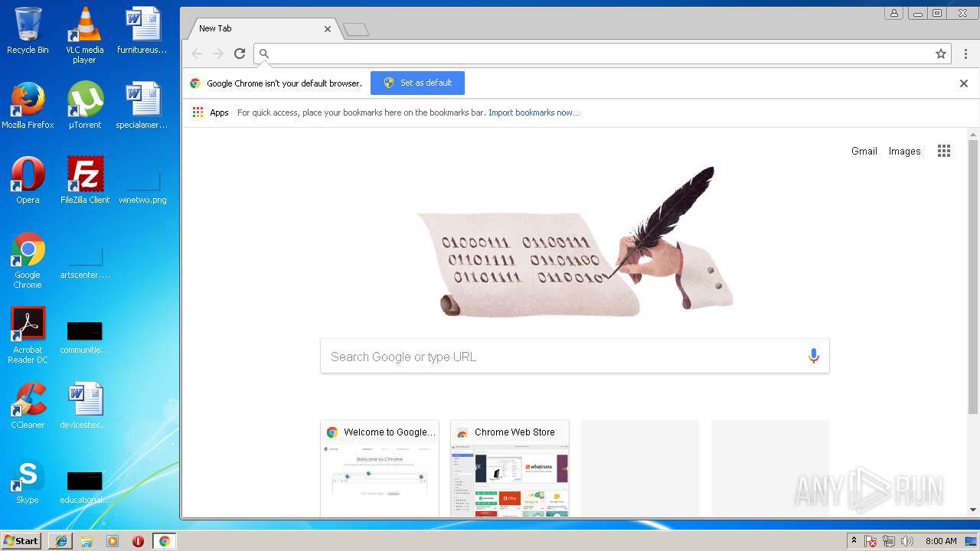Select Acrobat Reader DC desktop icon
This screenshot has width=980, height=551.
coord(28,335)
